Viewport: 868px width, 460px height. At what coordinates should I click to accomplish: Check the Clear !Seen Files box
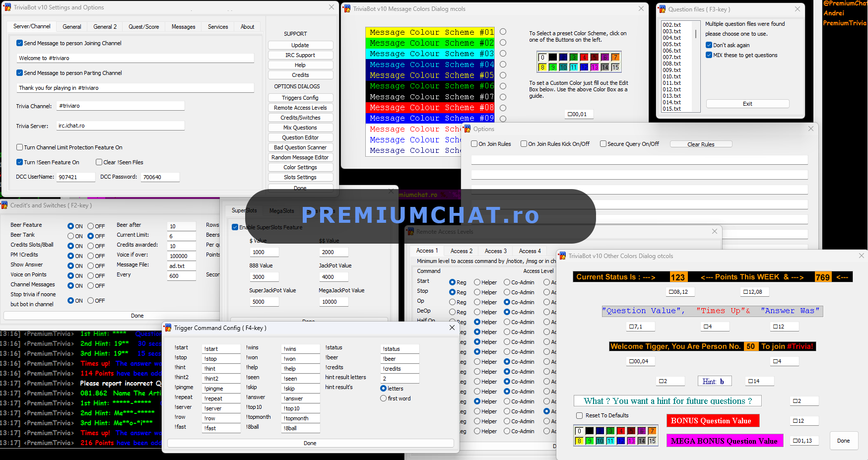click(99, 162)
